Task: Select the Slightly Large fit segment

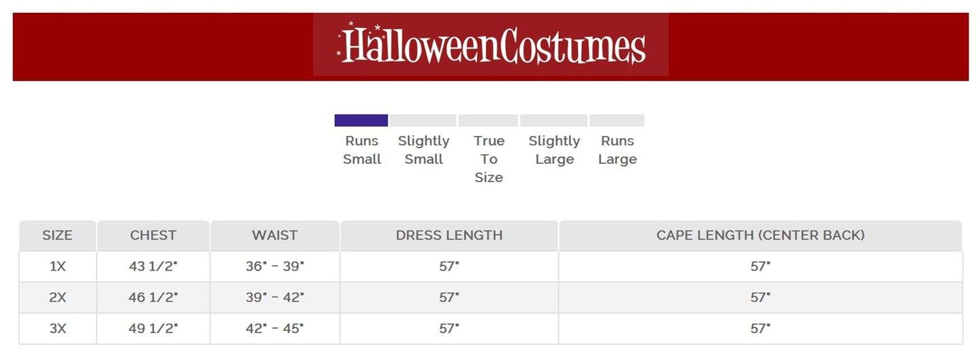Action: [x=553, y=120]
